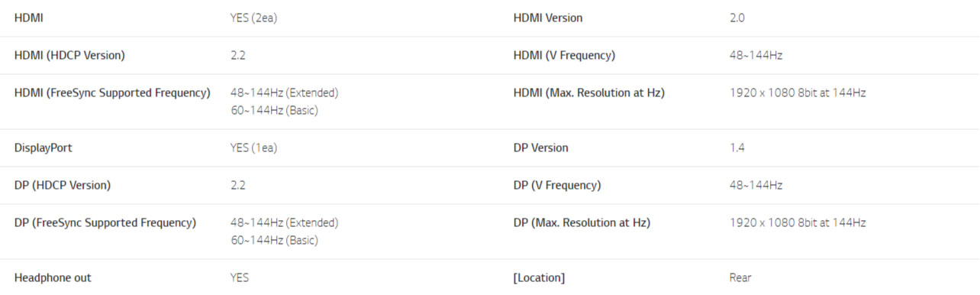Select HDMI V Frequency 48~144Hz value

click(756, 55)
